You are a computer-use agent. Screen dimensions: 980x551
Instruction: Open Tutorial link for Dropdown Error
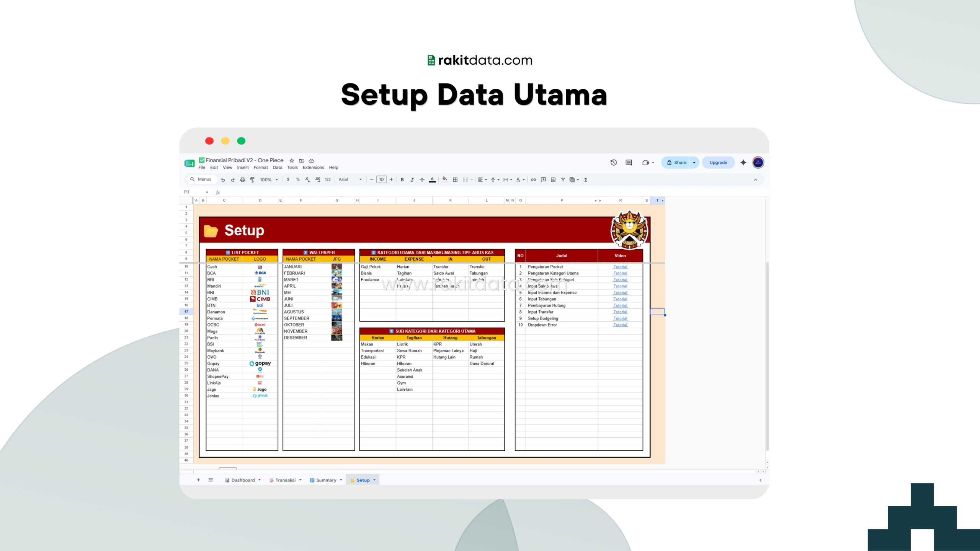click(620, 325)
